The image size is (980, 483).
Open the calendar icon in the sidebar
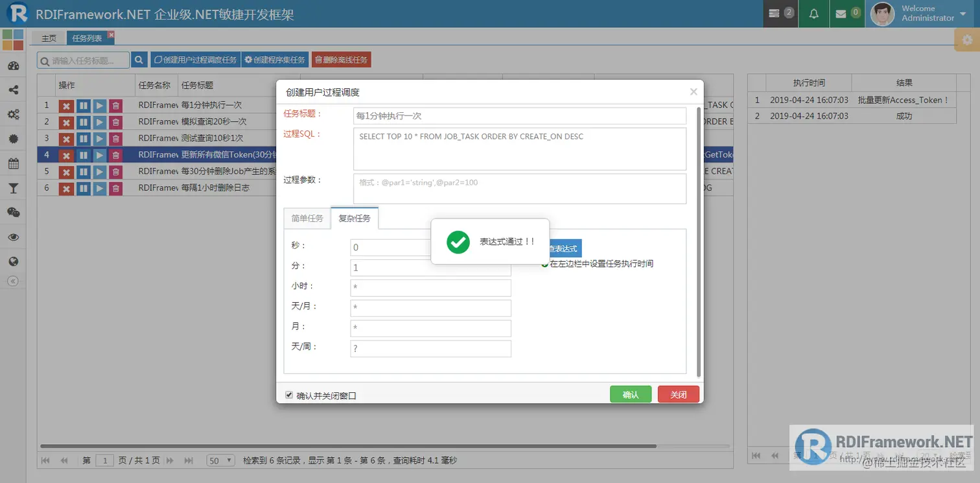click(x=13, y=163)
